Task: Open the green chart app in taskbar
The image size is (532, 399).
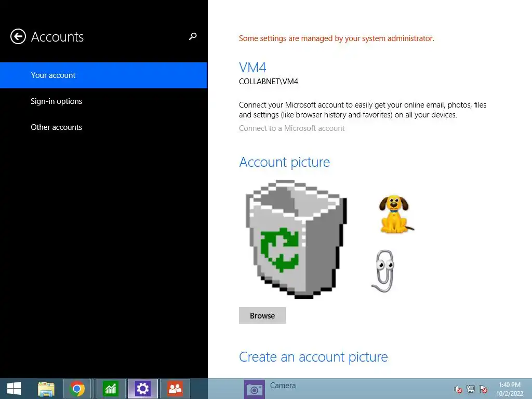Action: [x=110, y=389]
